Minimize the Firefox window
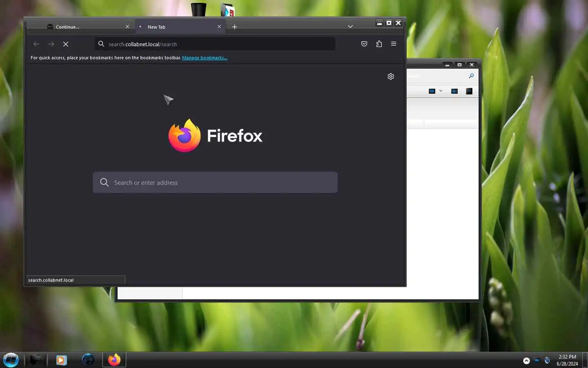 (379, 23)
